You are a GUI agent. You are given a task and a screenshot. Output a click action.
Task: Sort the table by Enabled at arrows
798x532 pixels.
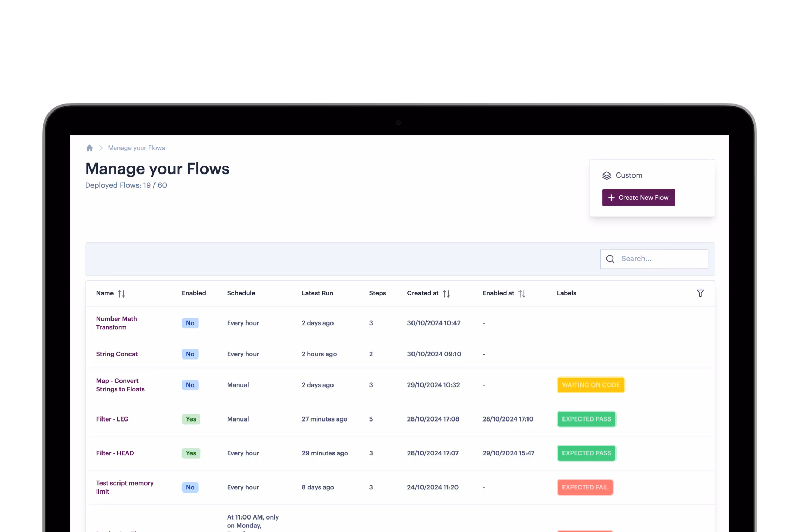click(522, 294)
